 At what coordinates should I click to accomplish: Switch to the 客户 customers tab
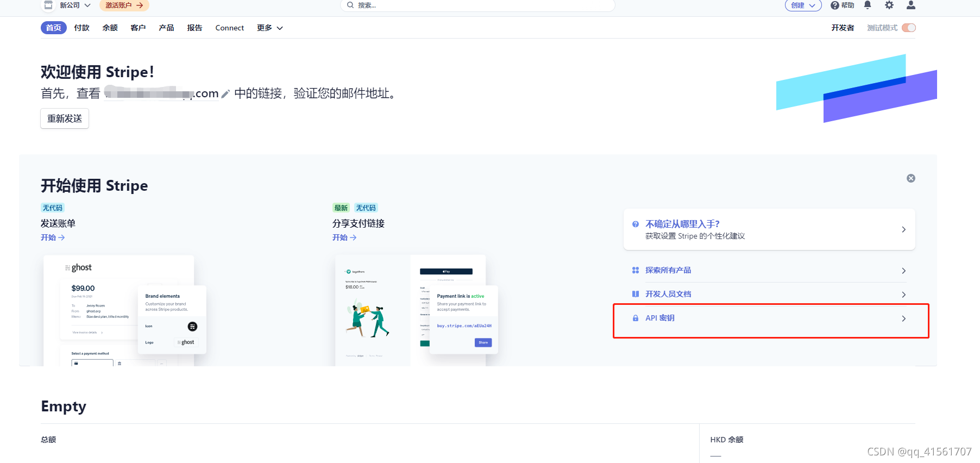pos(138,28)
